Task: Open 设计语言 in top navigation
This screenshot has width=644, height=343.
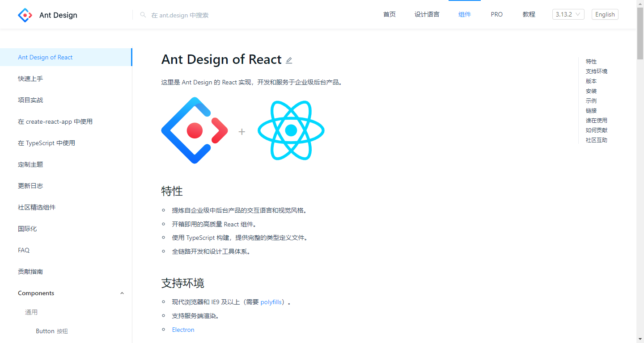Action: (x=427, y=14)
